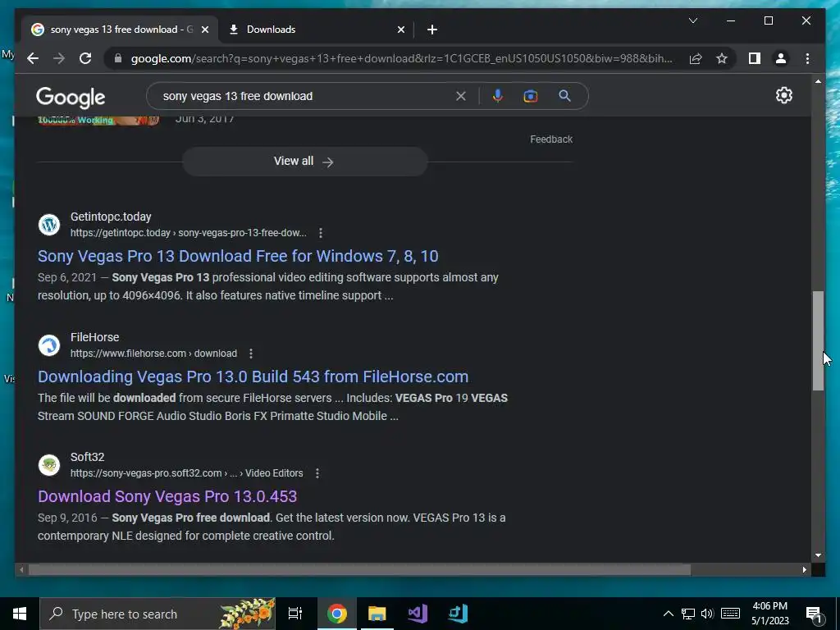The height and width of the screenshot is (630, 840).
Task: Click the Feedback link
Action: [551, 139]
